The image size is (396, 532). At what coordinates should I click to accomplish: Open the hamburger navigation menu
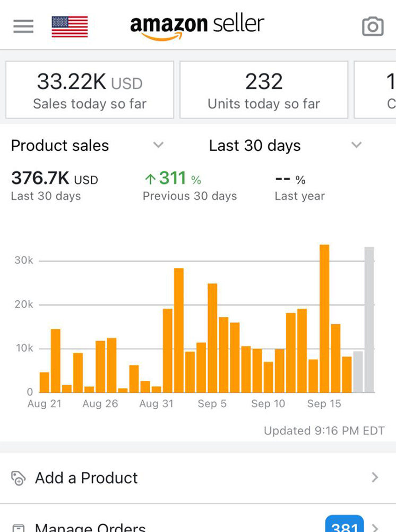[x=23, y=26]
